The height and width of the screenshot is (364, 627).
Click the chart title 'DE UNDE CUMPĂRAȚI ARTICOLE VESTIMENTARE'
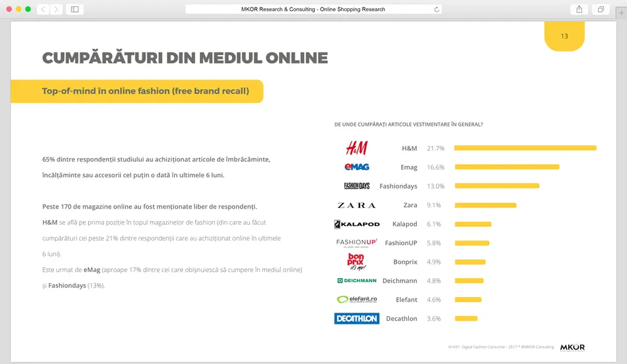(x=409, y=124)
